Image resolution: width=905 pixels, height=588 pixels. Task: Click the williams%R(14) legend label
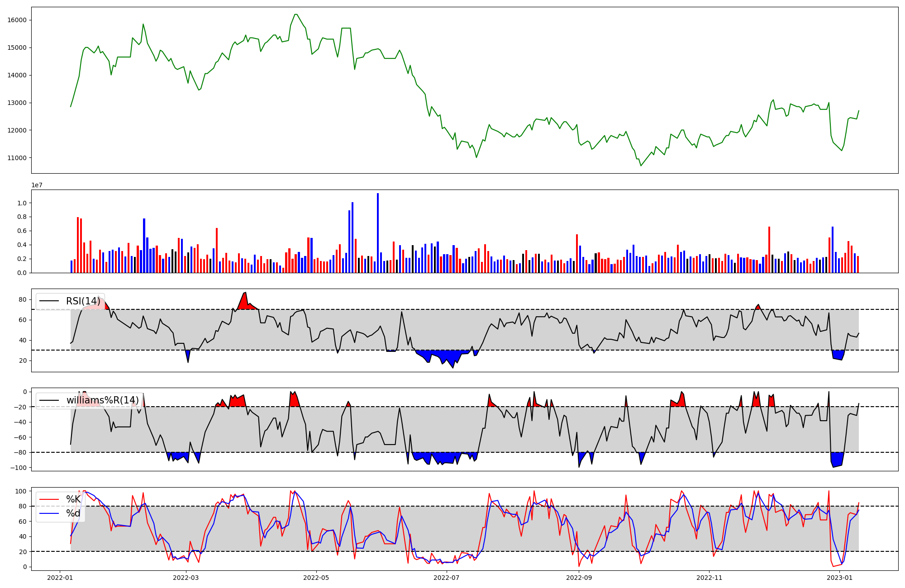tap(102, 400)
